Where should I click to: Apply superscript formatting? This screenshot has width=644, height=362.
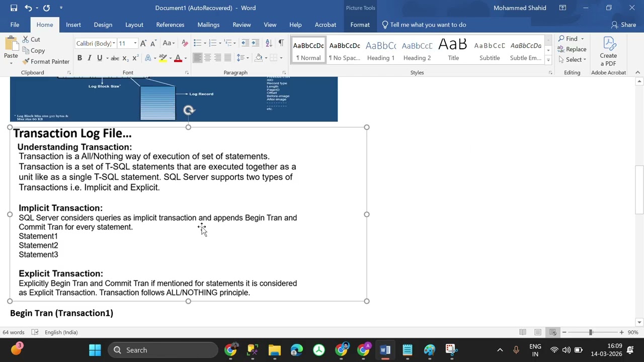[x=135, y=58]
